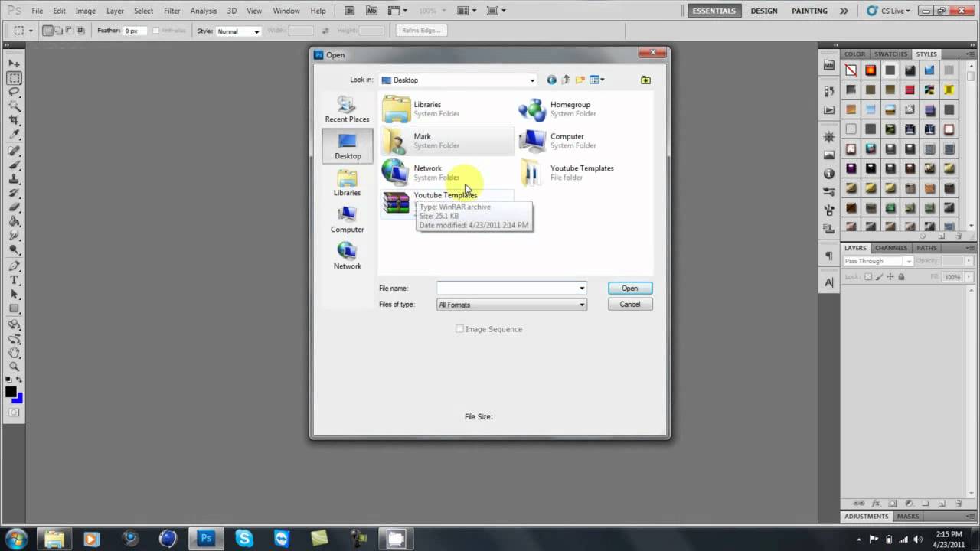980x551 pixels.
Task: Select the Move tool in Photoshop toolbox
Action: pos(15,64)
